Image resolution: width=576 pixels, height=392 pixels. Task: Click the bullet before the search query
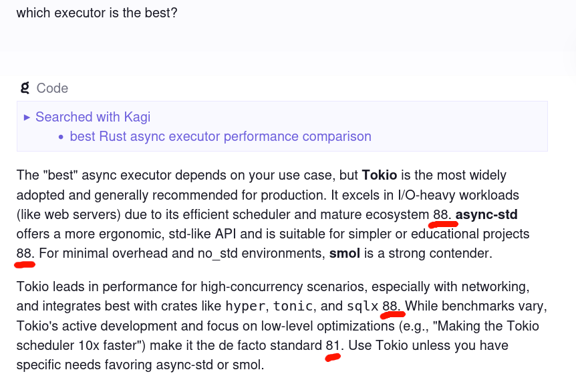61,137
